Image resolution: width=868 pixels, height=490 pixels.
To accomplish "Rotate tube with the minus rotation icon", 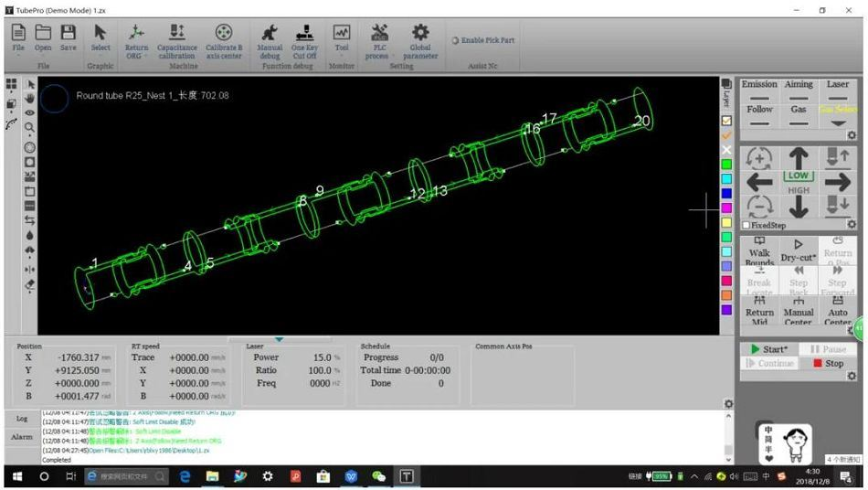I will (759, 207).
